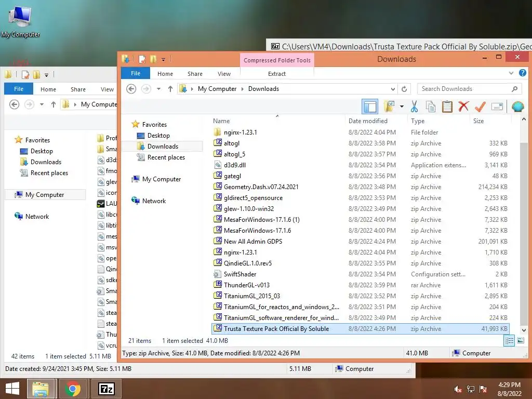Sort files by Size column header
The height and width of the screenshot is (399, 532).
[478, 121]
